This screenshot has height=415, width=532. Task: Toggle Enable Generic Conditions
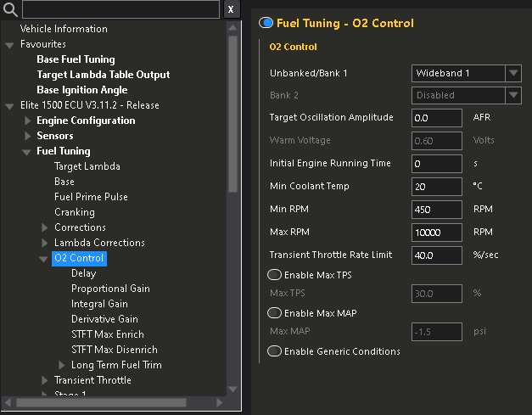(274, 351)
